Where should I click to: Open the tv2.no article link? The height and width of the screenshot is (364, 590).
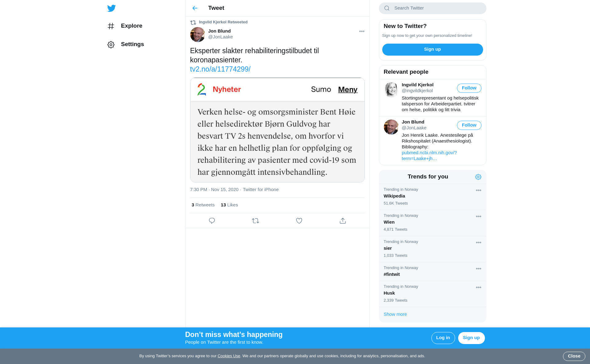coord(220,69)
